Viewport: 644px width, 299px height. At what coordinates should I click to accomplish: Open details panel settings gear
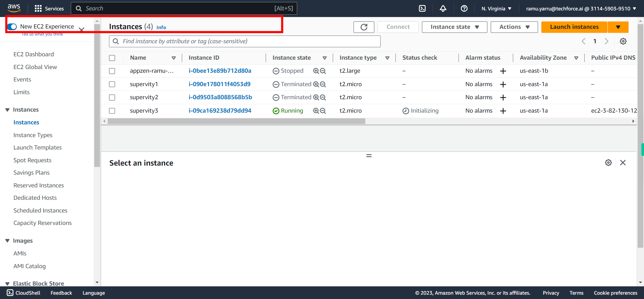point(608,163)
